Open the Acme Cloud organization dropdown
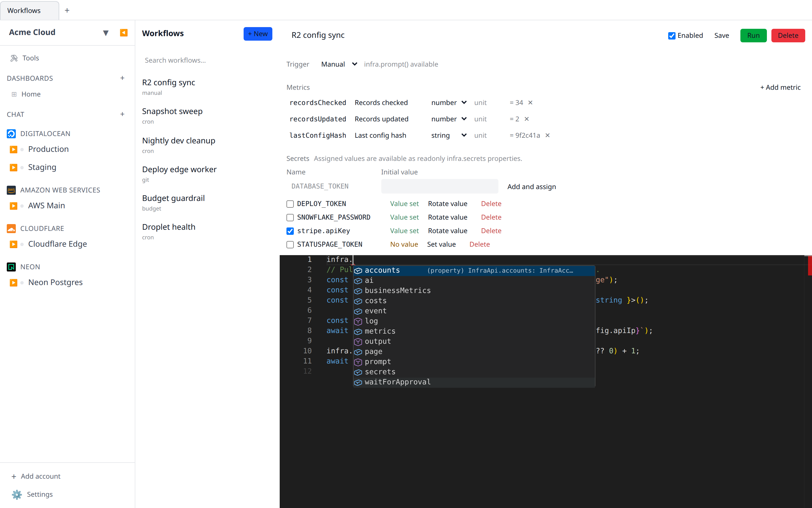Viewport: 812px width, 508px height. [106, 33]
